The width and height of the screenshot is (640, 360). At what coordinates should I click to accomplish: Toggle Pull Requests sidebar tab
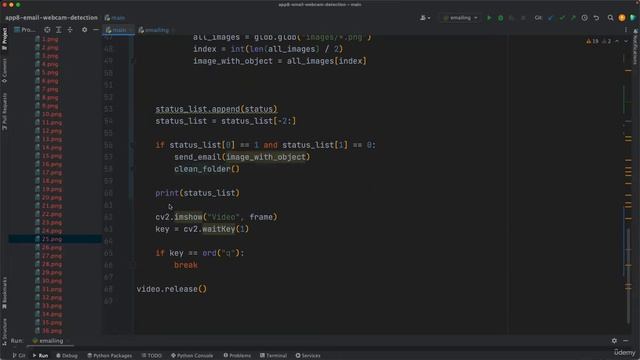[4, 111]
